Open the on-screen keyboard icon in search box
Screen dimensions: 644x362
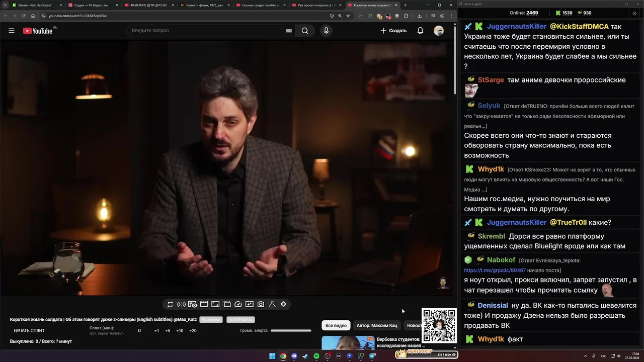coord(289,31)
